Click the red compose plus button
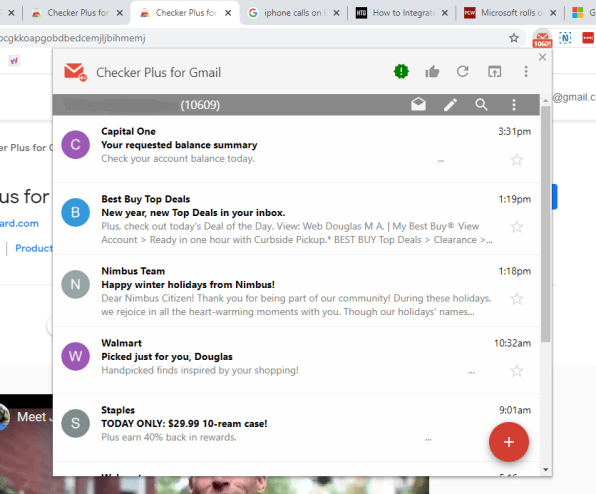Image resolution: width=596 pixels, height=494 pixels. click(x=509, y=442)
